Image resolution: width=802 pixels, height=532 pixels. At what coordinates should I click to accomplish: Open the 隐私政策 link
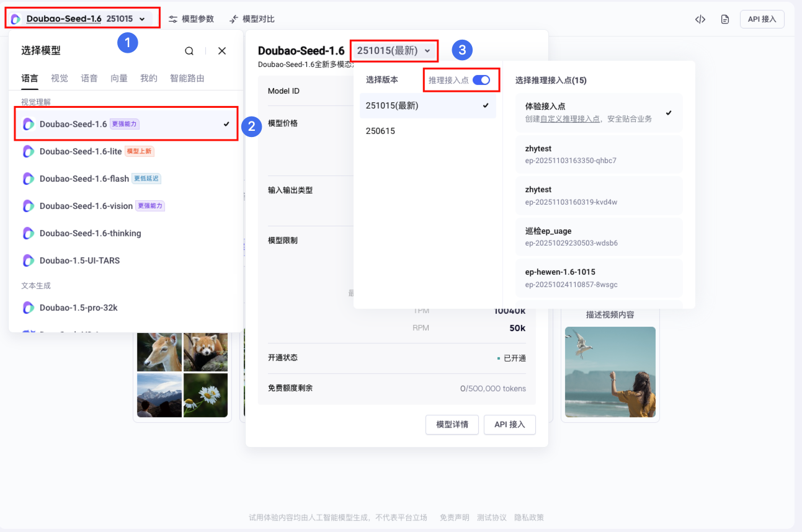coord(529,518)
